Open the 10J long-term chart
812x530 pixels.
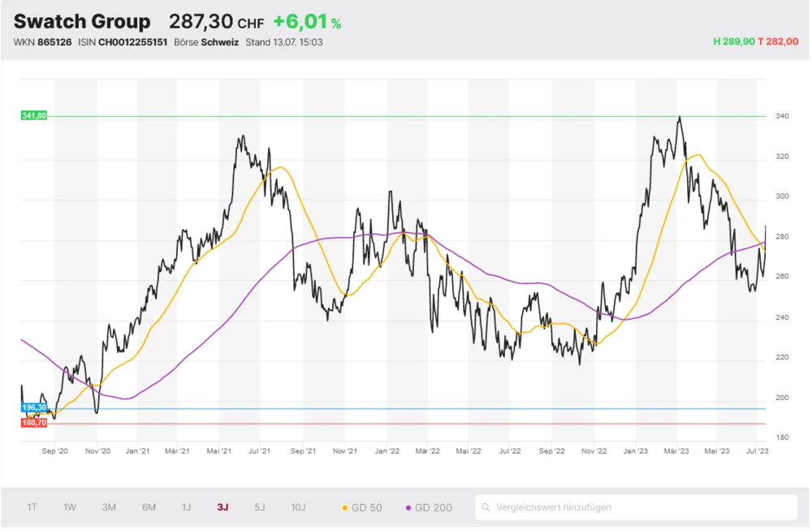tap(298, 508)
